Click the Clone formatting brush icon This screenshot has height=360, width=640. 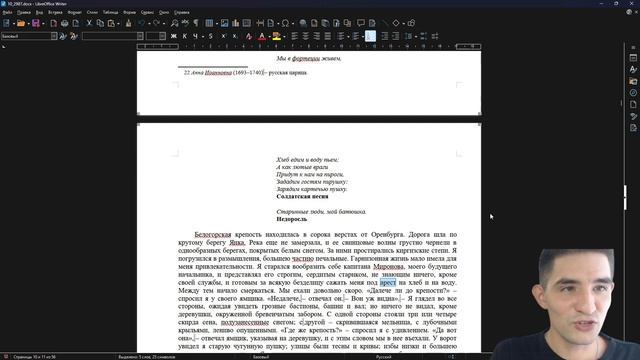coord(129,23)
